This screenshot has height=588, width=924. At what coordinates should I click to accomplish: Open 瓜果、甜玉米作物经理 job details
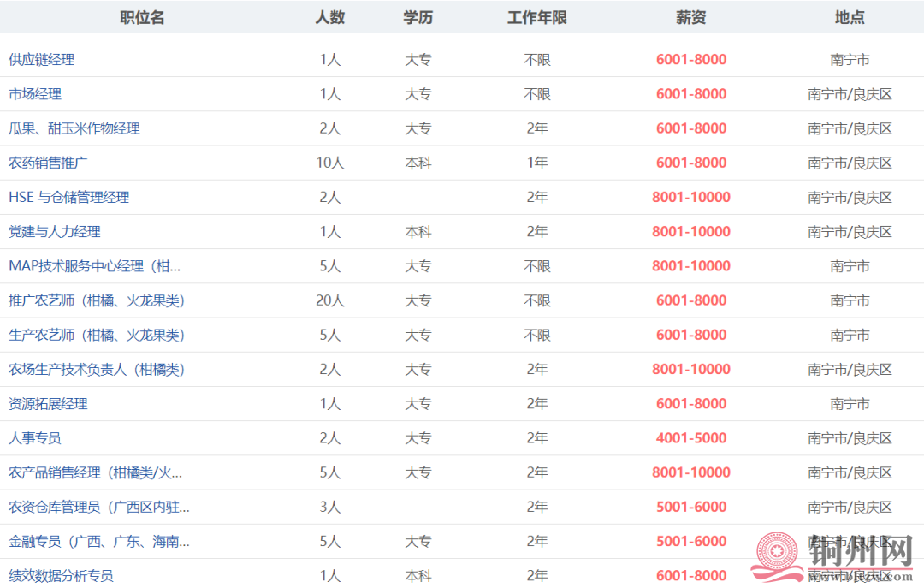point(74,128)
